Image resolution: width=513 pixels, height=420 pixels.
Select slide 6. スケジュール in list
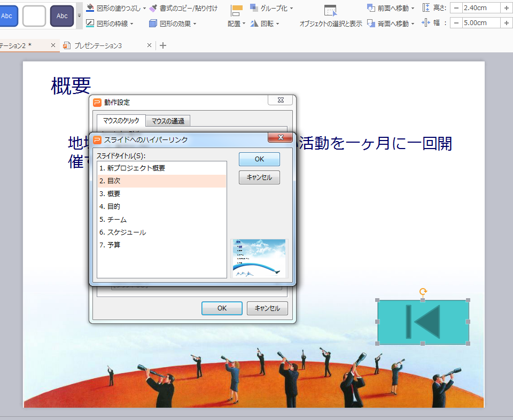[x=162, y=232]
